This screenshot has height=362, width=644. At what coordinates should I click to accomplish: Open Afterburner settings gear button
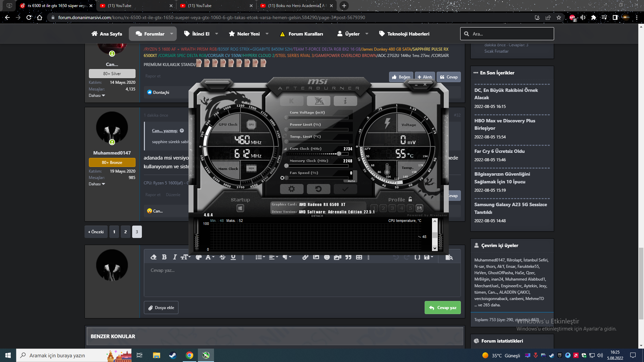(291, 189)
